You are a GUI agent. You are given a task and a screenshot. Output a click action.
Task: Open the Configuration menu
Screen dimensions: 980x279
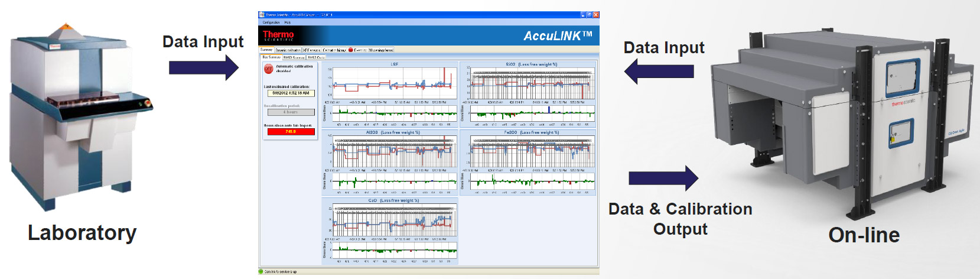271,22
